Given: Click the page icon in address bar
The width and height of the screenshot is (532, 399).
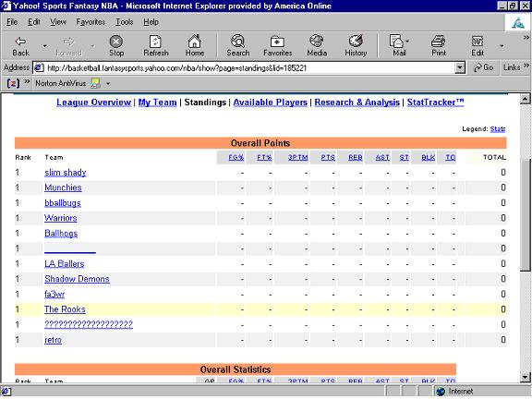Looking at the screenshot, I should tap(39, 67).
